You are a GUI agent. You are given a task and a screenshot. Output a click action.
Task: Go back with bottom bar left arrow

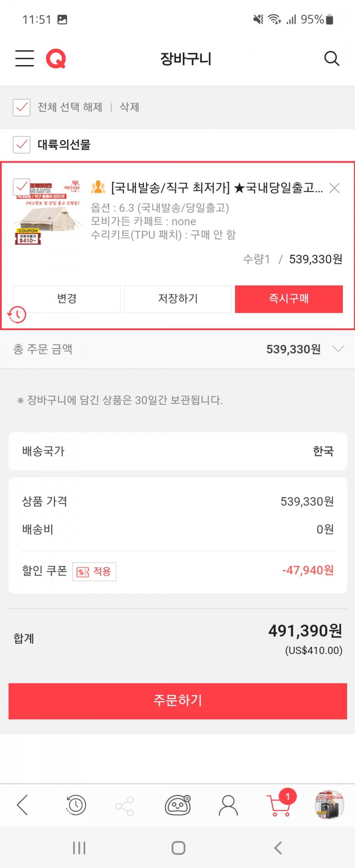22,805
